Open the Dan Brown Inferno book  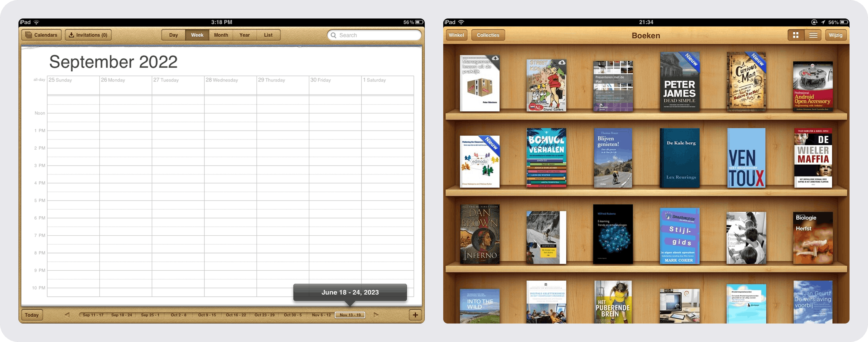480,234
